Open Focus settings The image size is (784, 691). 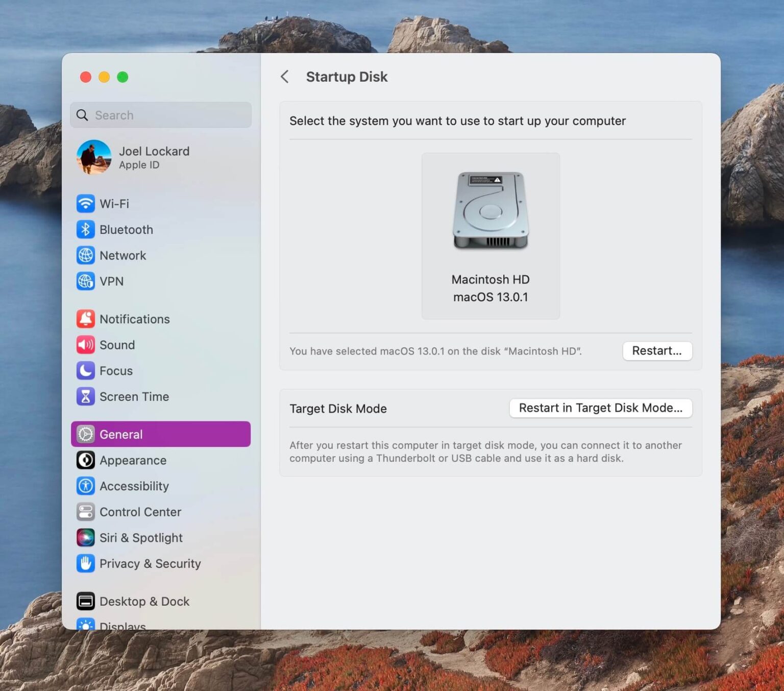[x=115, y=371]
